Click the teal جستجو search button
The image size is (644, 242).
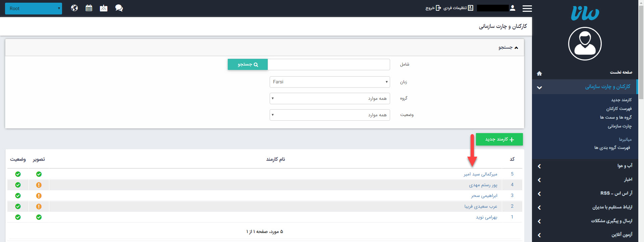point(248,65)
